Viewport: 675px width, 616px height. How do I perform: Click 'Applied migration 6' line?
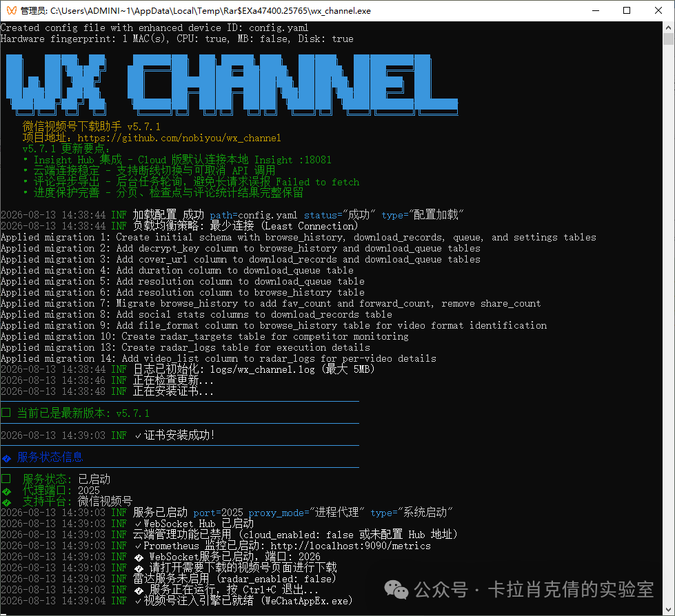[183, 292]
